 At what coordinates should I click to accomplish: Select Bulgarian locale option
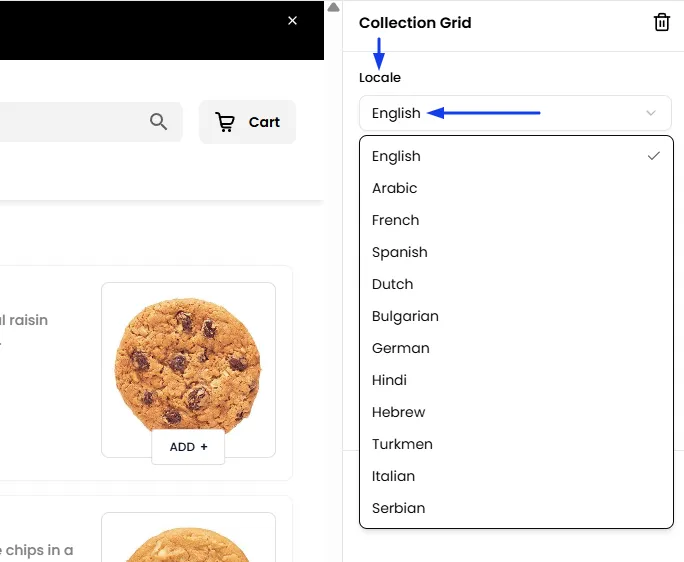[x=516, y=316]
